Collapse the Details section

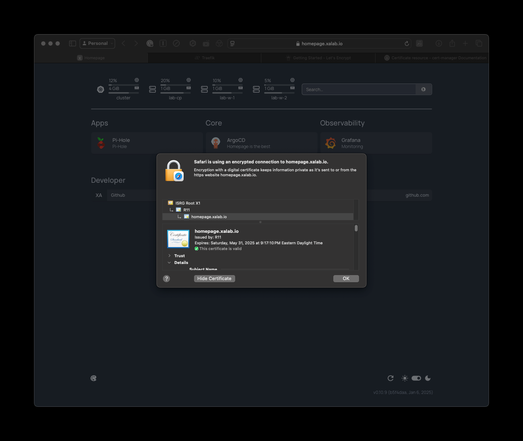pos(169,263)
